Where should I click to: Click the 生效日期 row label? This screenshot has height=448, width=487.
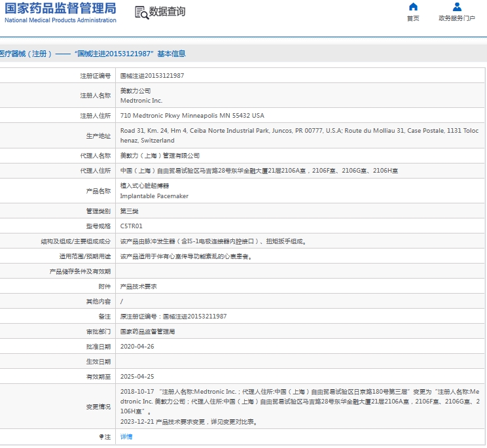tap(98, 362)
